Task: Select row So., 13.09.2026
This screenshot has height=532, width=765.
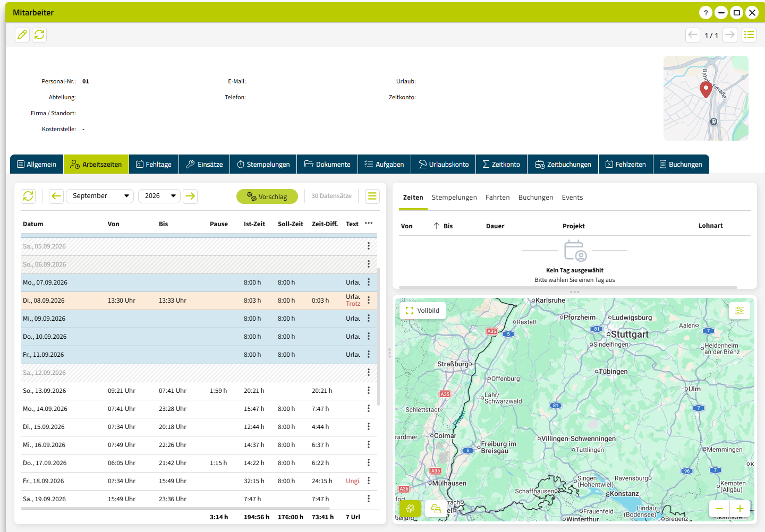Action: [x=199, y=391]
